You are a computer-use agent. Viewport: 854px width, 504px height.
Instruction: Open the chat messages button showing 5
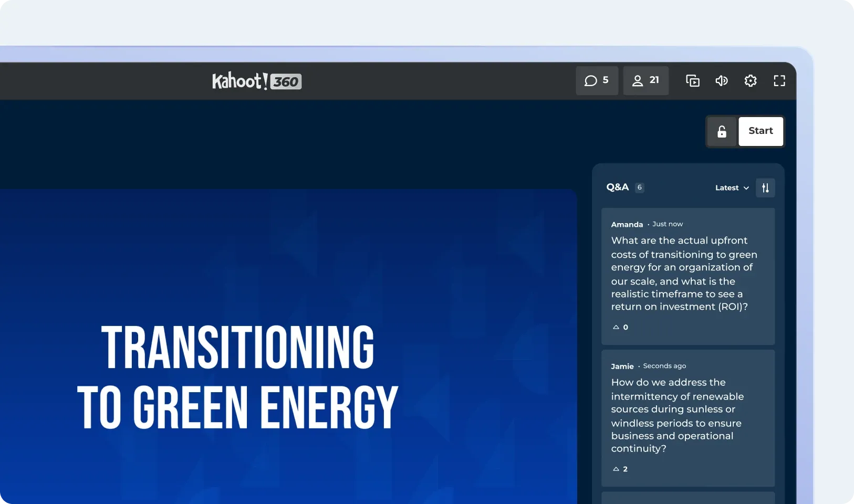597,80
